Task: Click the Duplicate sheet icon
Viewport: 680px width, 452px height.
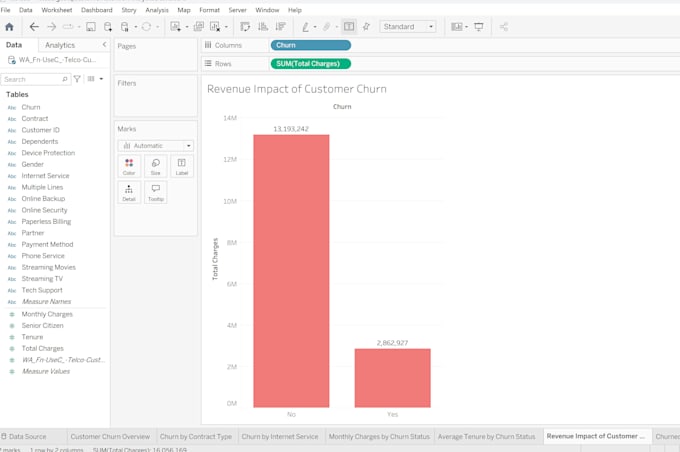Action: tap(199, 27)
